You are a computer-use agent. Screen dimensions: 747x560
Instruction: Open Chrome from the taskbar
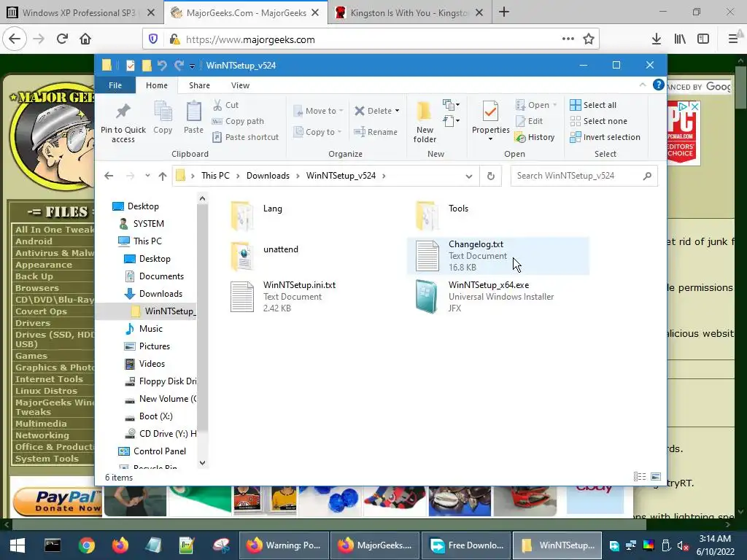click(86, 545)
